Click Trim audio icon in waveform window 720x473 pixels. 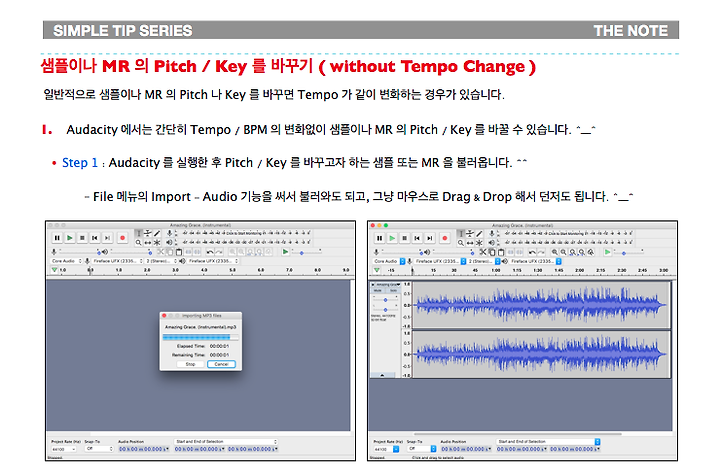[510, 252]
